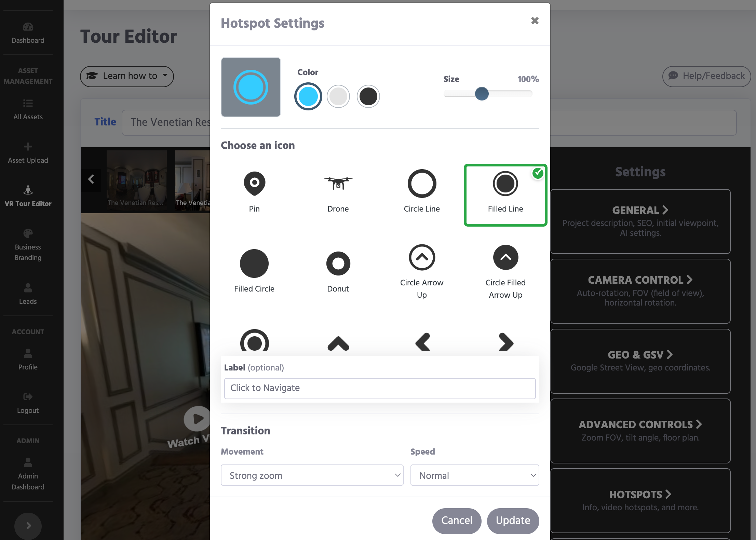This screenshot has width=756, height=540.
Task: Select the Drone hotspot icon
Action: tap(338, 193)
